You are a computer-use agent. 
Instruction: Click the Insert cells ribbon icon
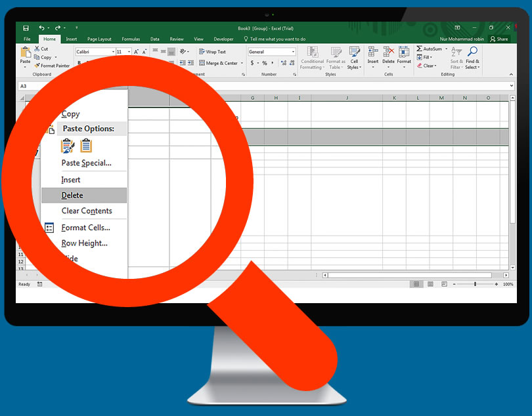[x=372, y=52]
